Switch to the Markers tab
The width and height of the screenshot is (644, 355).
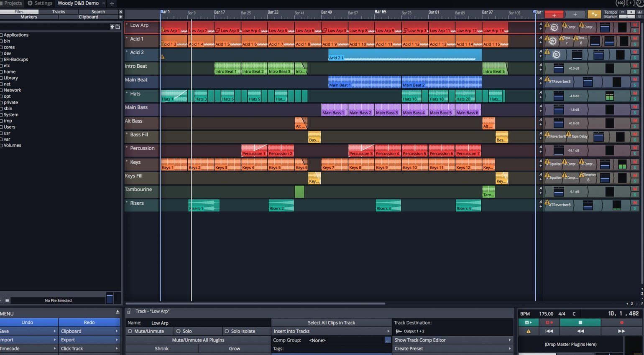coord(28,17)
